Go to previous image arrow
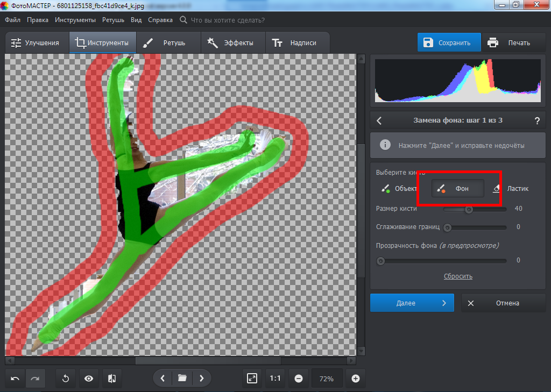This screenshot has height=392, width=551. (163, 379)
